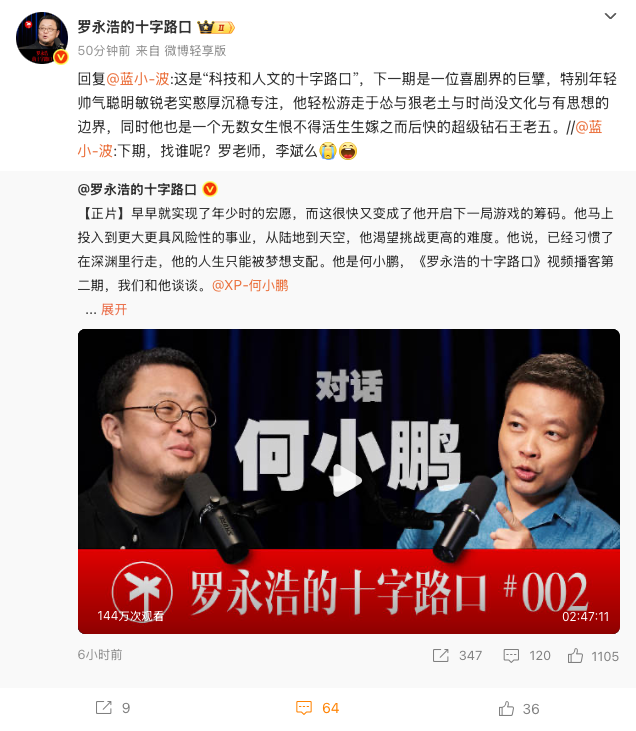Like the quoted post with thumbs-up

click(x=575, y=655)
